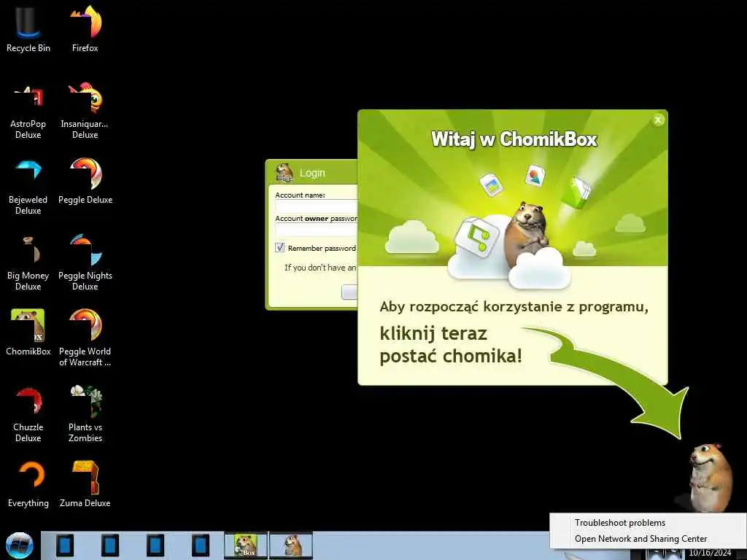Click the hamster character above the tray
This screenshot has height=560, width=747.
[709, 478]
